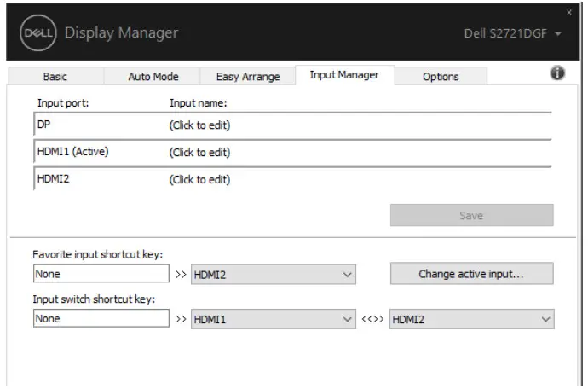
Task: Click the Input switch shortcut key label
Action: [x=94, y=299]
